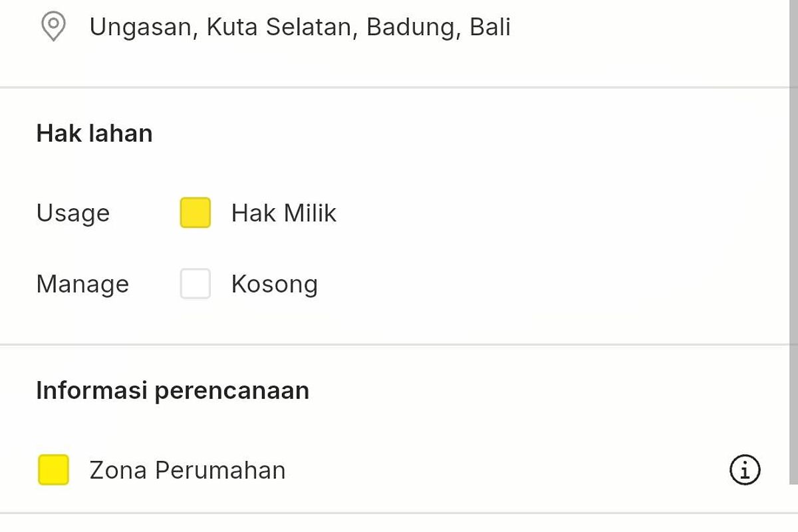This screenshot has height=532, width=798.
Task: Open the Zona Perumahan info icon
Action: 745,470
